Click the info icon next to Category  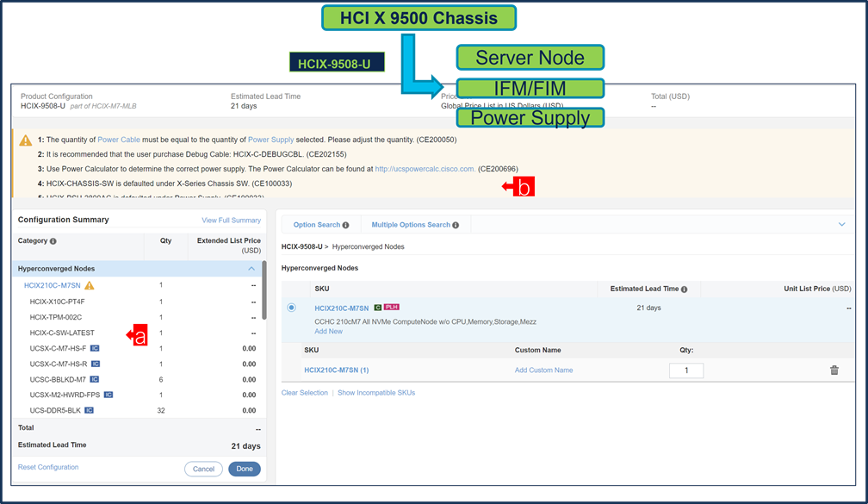[x=53, y=241]
